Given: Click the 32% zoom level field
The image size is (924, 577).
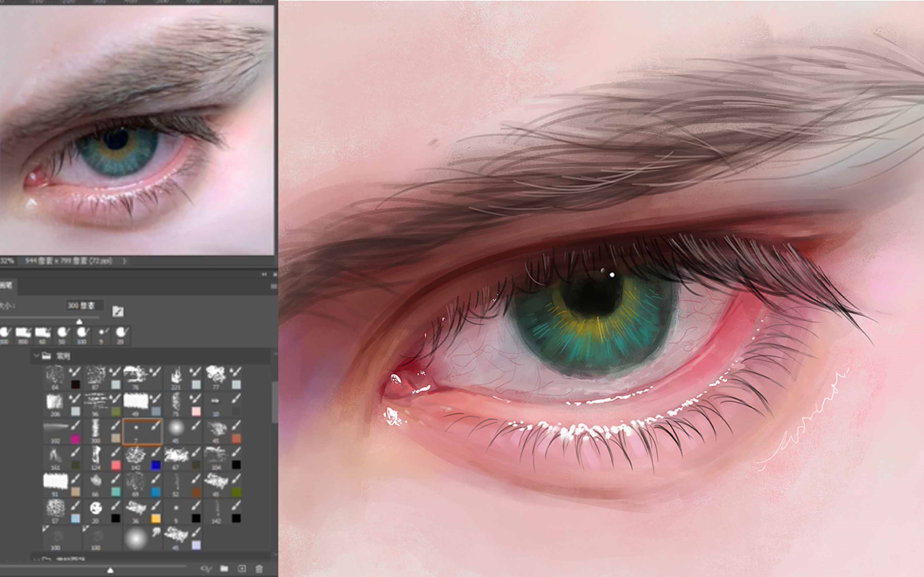Looking at the screenshot, I should point(7,261).
